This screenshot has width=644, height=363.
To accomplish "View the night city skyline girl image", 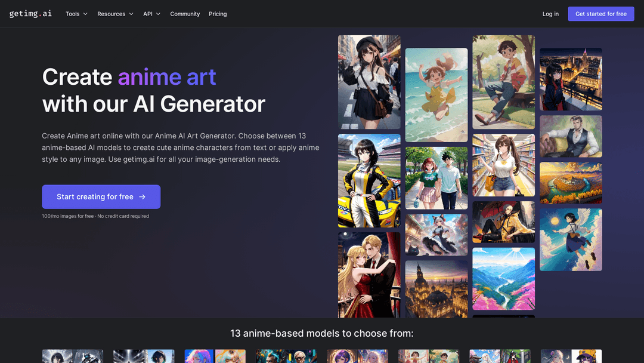I will pos(571,79).
